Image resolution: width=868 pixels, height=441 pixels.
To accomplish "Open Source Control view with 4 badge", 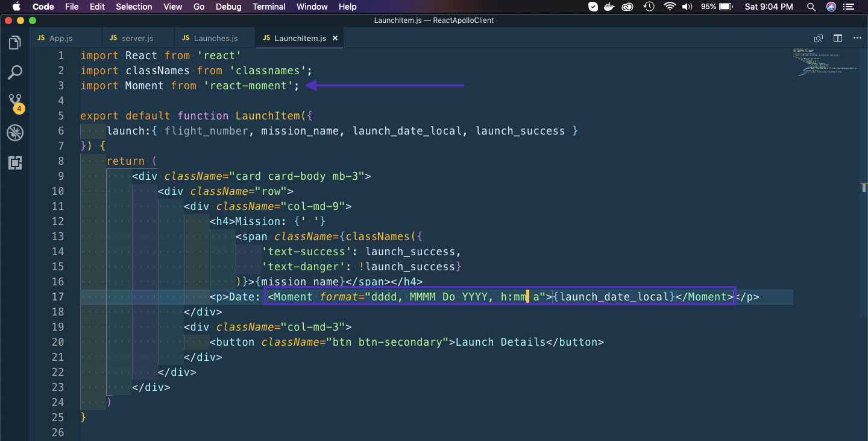I will click(x=15, y=103).
